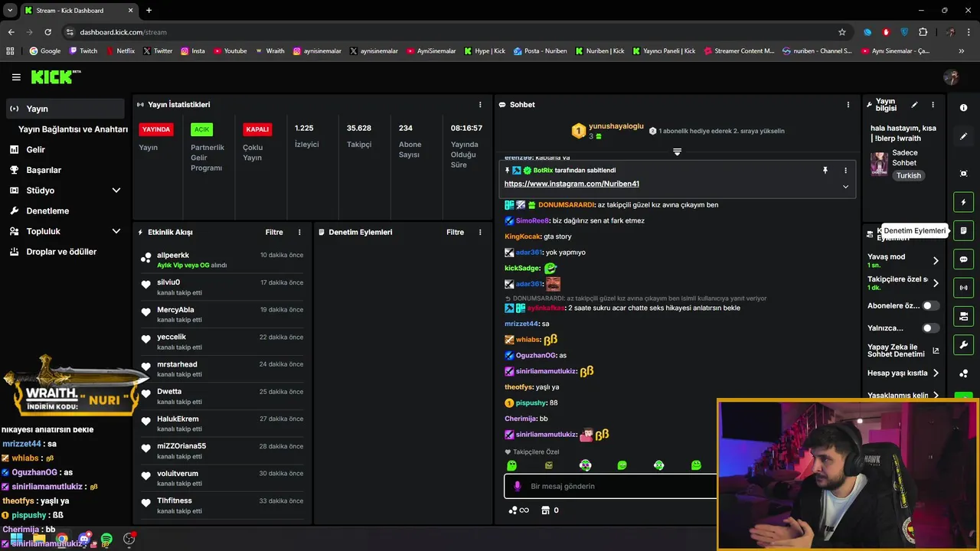Open a new browser tab
The height and width of the screenshot is (551, 980).
coord(149,10)
